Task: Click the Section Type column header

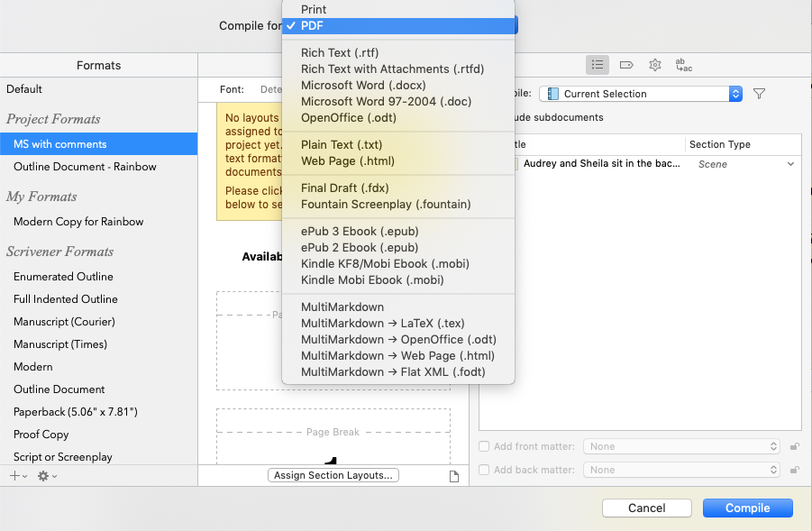Action: point(743,144)
